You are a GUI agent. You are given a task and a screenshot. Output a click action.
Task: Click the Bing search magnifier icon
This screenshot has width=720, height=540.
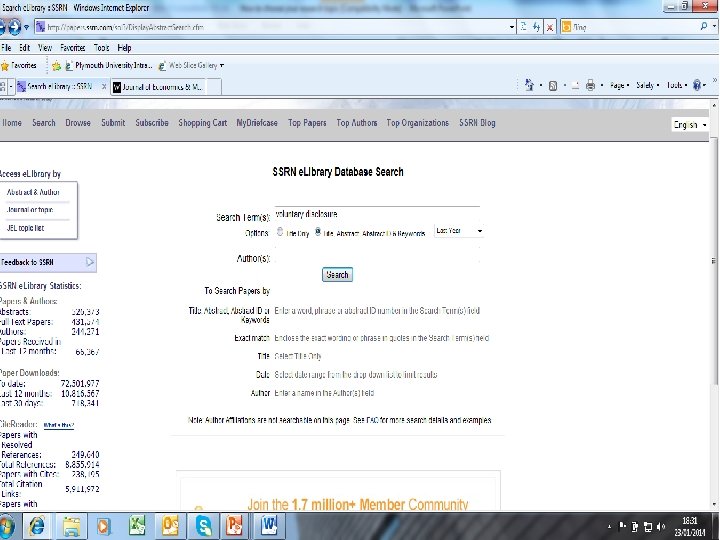coord(703,27)
